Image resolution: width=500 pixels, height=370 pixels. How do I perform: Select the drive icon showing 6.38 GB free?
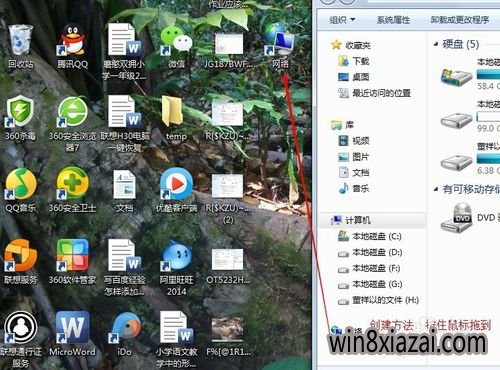pos(456,162)
